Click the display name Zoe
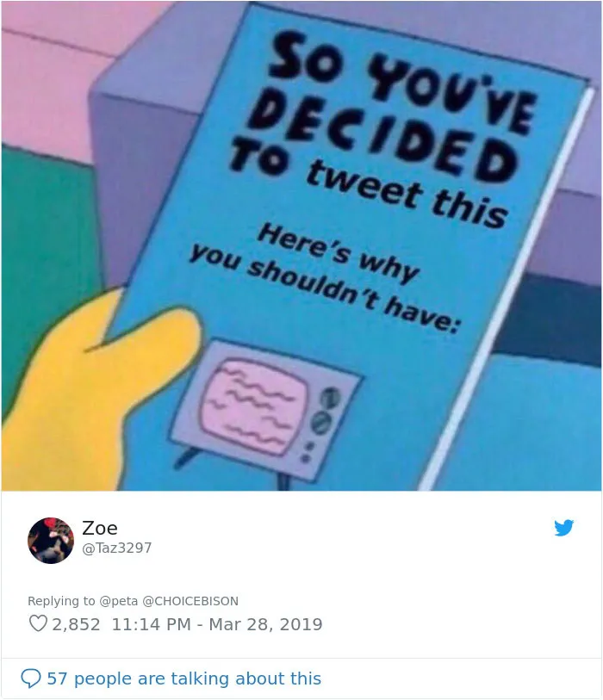 click(x=100, y=528)
